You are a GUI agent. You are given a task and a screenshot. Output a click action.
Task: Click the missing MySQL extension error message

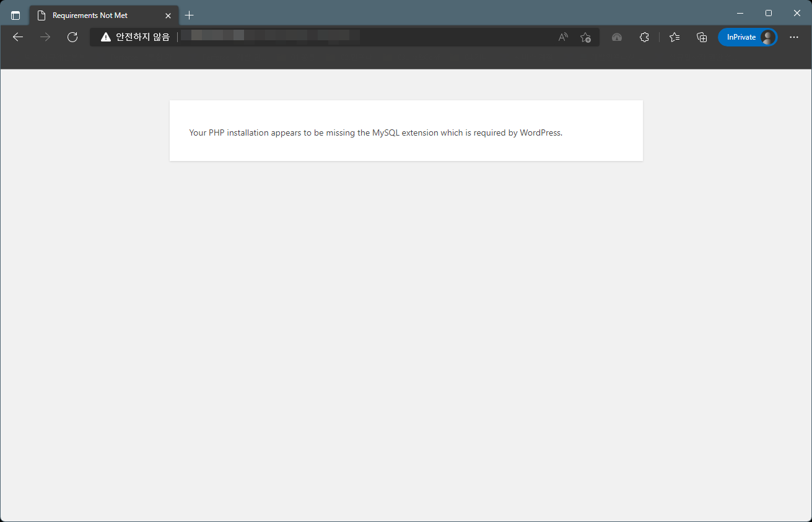click(x=376, y=133)
